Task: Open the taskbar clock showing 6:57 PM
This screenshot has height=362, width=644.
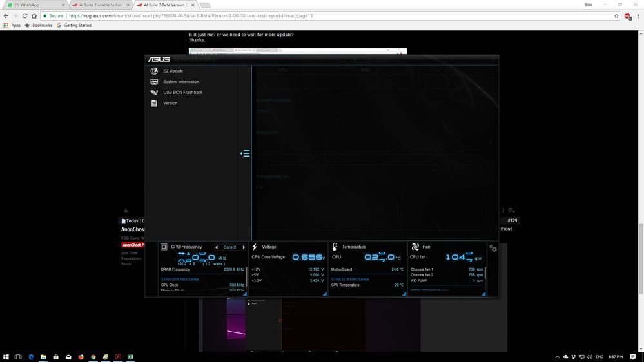Action: pyautogui.click(x=616, y=357)
